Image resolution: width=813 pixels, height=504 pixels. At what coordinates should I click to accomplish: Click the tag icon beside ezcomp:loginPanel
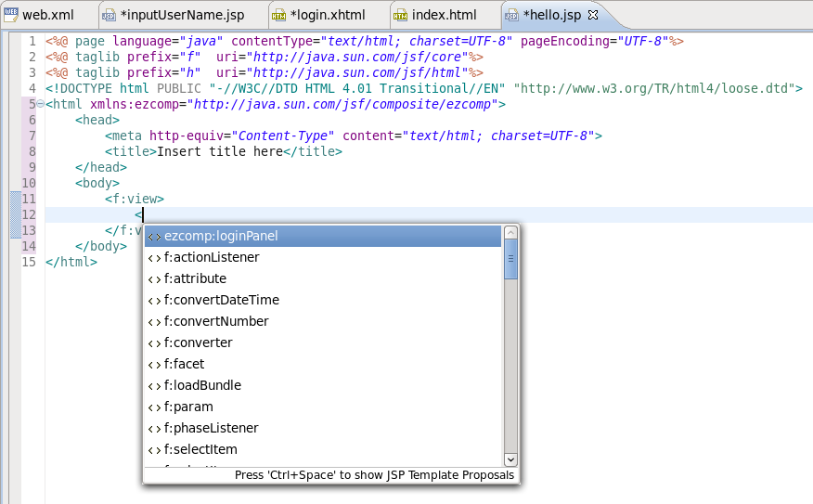click(x=154, y=237)
